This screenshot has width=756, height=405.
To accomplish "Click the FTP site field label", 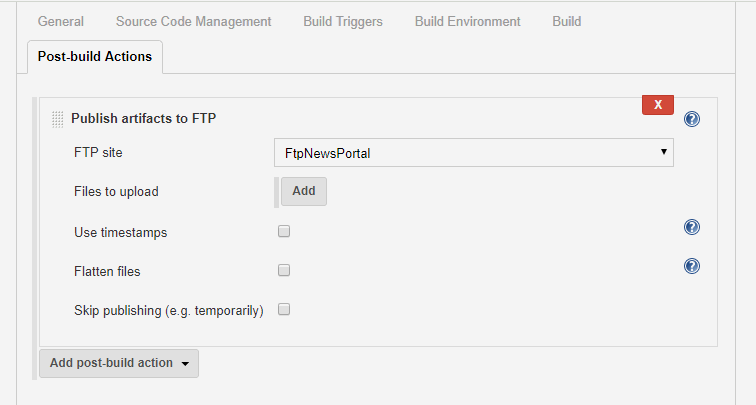I will tap(98, 153).
